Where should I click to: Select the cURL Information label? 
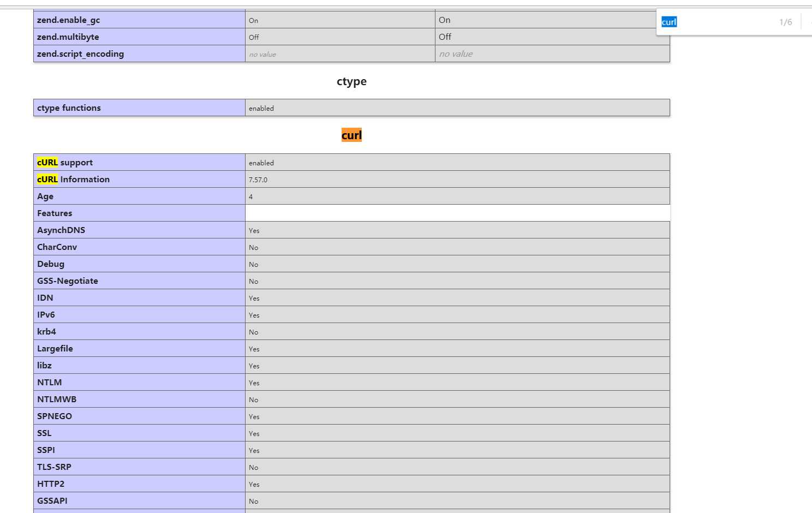(x=73, y=180)
